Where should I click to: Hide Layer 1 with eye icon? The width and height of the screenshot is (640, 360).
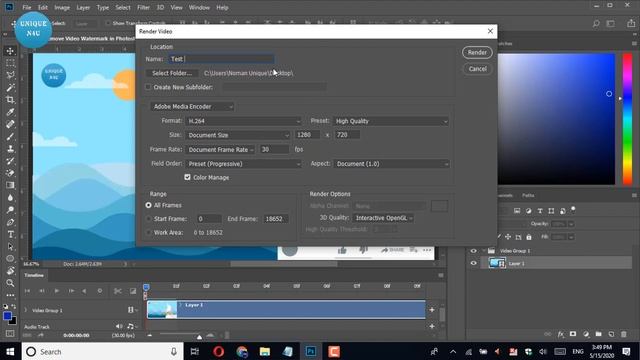click(473, 263)
